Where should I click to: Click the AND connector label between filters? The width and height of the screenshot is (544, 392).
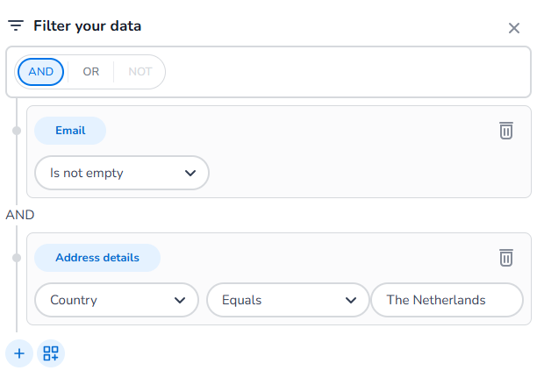point(20,215)
